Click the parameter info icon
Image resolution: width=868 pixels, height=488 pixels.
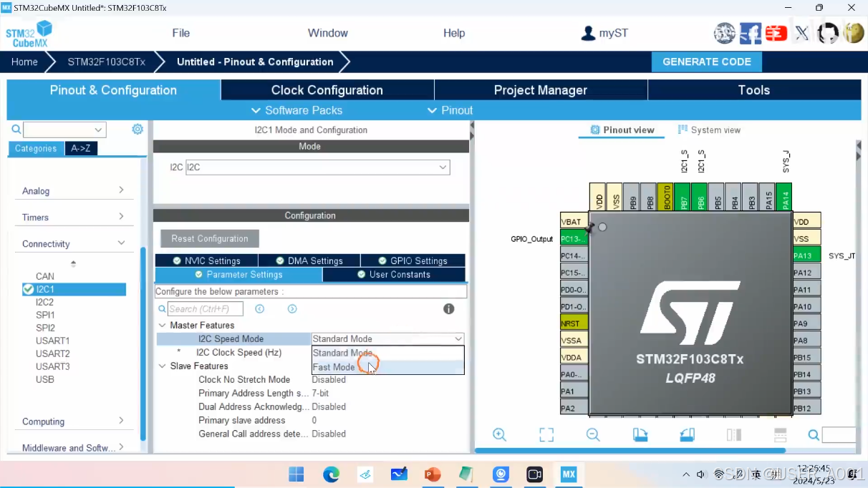[x=449, y=308]
